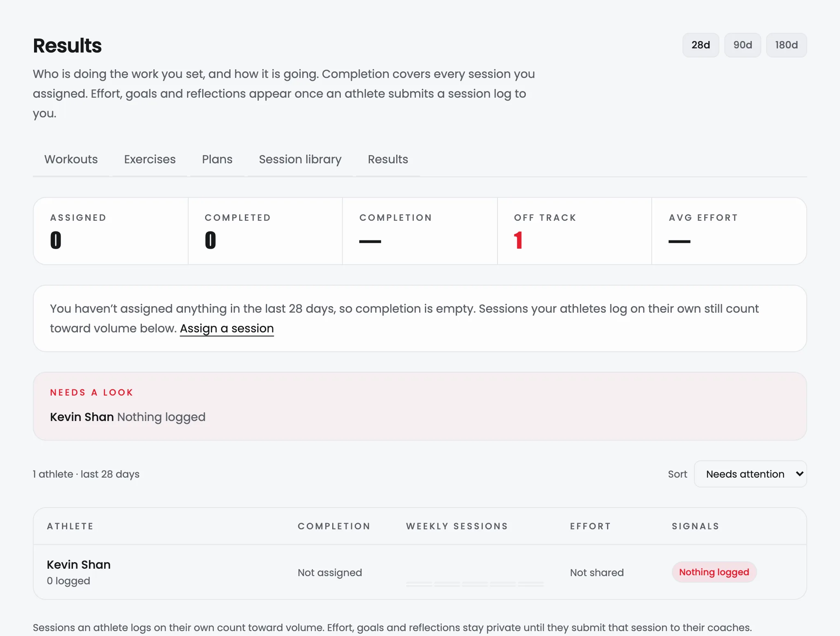840x636 pixels.
Task: Click the Completion column header
Action: point(334,526)
